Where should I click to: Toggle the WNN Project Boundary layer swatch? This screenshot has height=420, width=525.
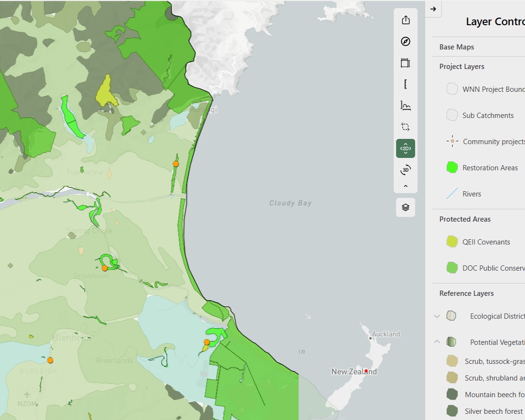[x=452, y=89]
